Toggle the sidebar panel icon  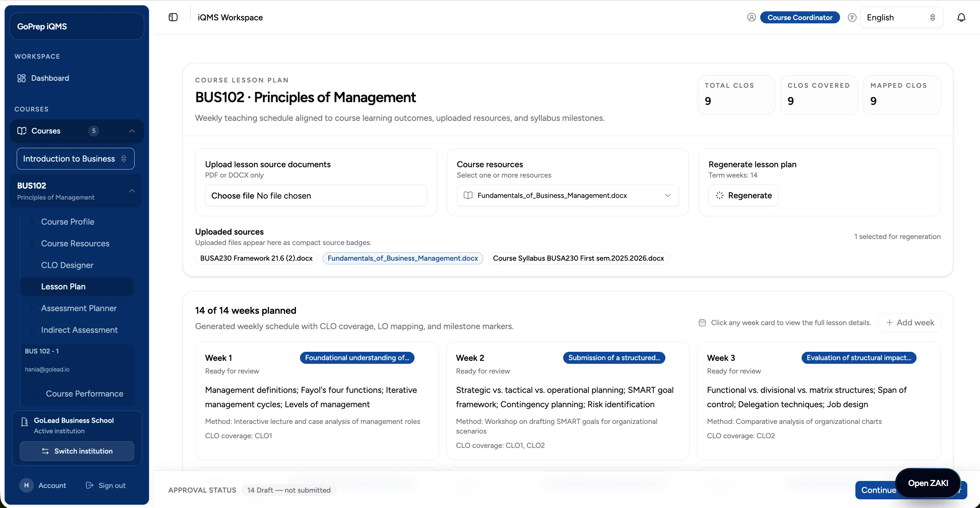point(173,17)
